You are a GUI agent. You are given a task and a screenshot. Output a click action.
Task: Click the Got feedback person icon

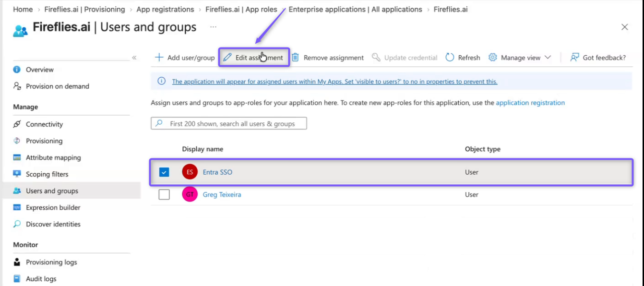coord(574,58)
